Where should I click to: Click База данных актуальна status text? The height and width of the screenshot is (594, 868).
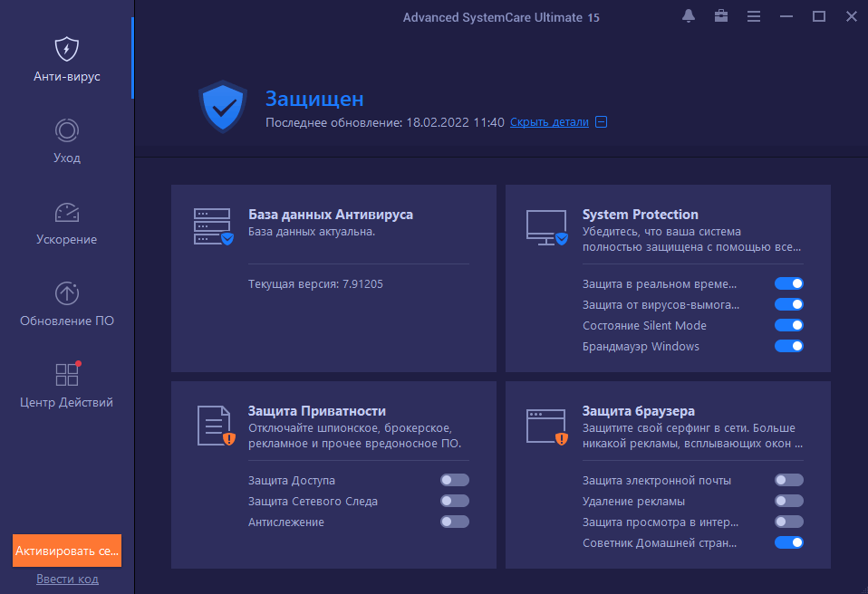tap(312, 232)
